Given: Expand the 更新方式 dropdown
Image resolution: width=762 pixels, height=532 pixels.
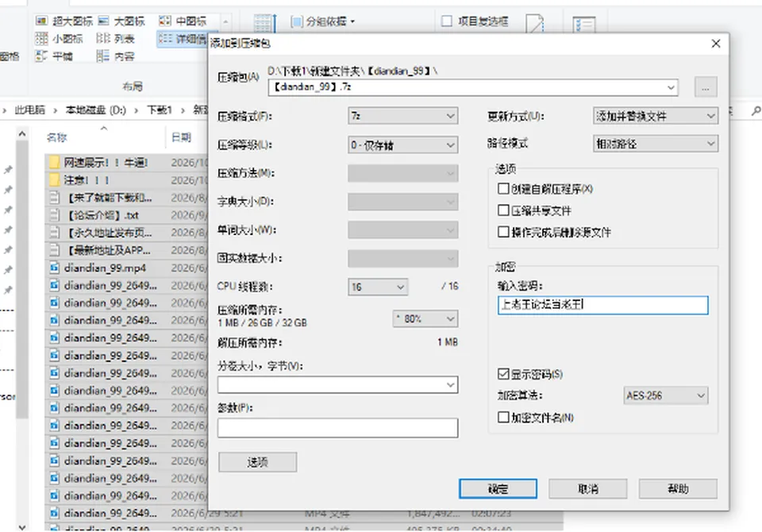Looking at the screenshot, I should coord(655,116).
